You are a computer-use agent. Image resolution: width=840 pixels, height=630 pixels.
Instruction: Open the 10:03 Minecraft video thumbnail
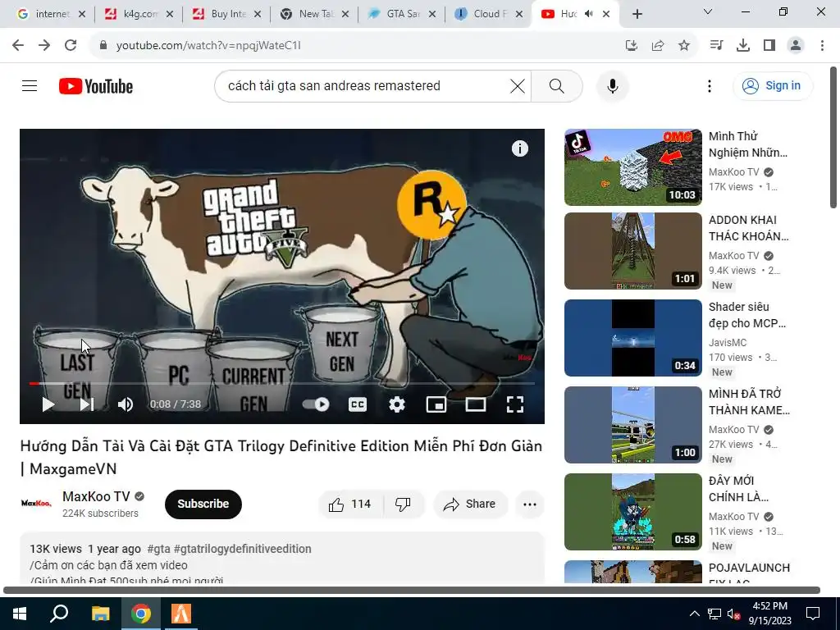click(632, 167)
